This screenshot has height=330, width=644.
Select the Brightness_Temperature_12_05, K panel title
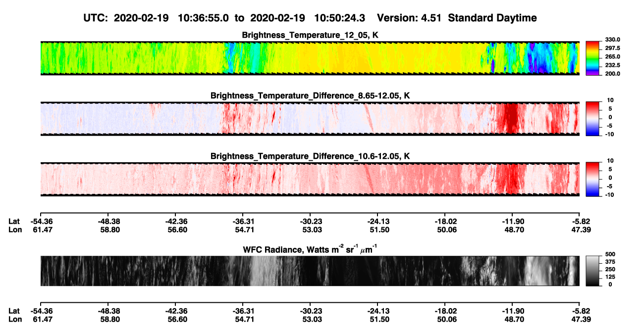pos(310,35)
